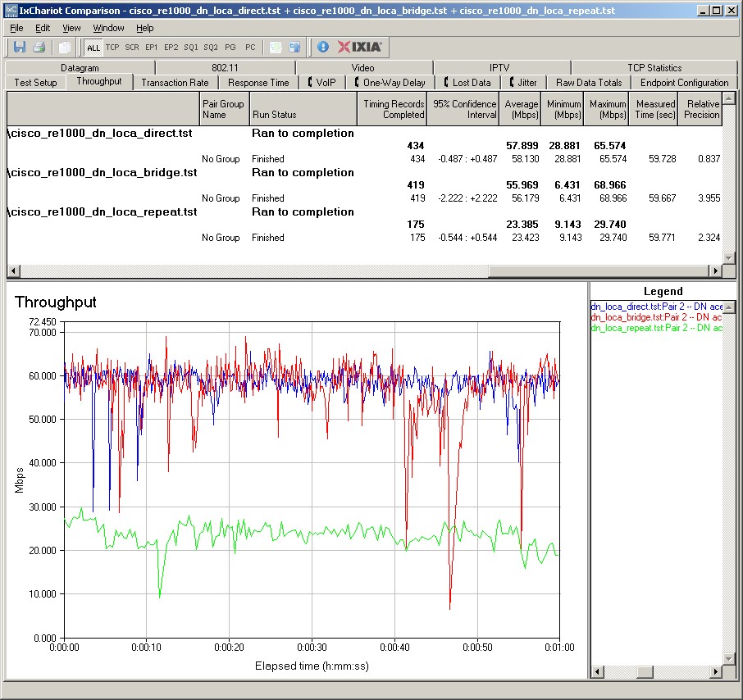743x700 pixels.
Task: Toggle the SQ2 filter button
Action: click(211, 48)
